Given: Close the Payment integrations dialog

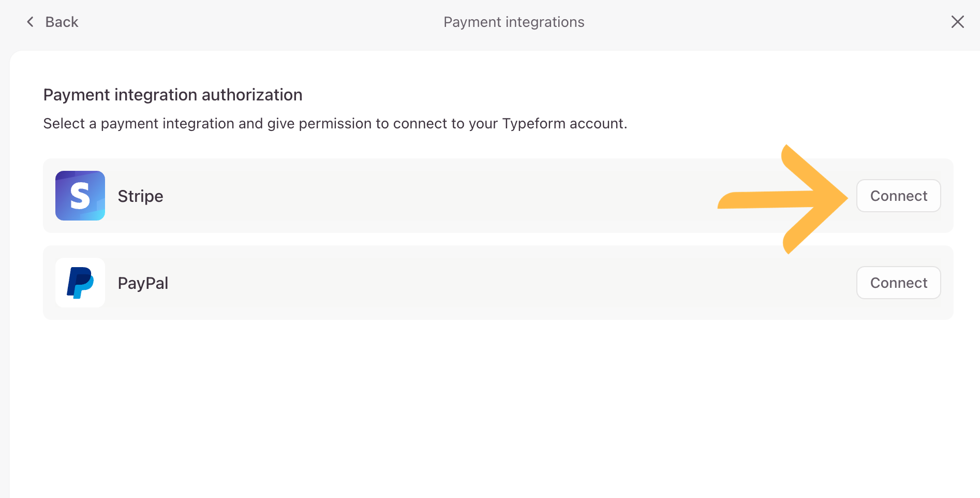Looking at the screenshot, I should (x=957, y=22).
